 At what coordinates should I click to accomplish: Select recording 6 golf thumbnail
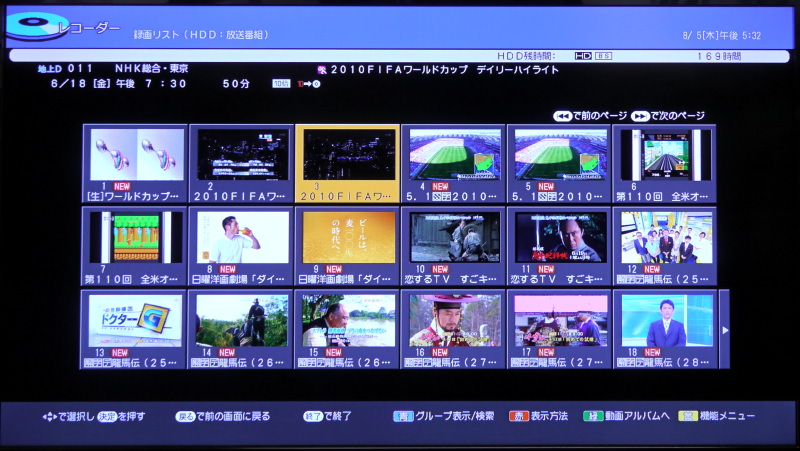665,154
